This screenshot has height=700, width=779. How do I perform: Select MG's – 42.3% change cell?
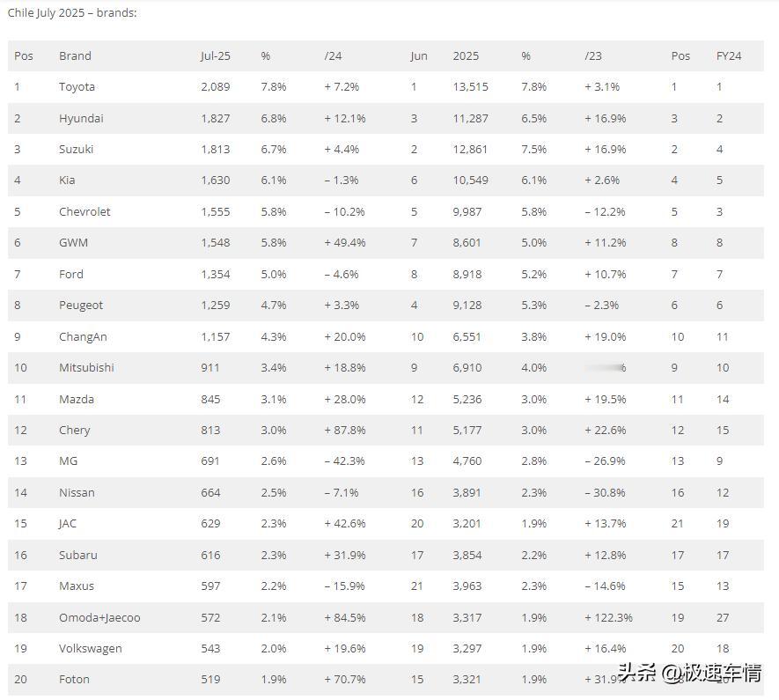click(344, 461)
